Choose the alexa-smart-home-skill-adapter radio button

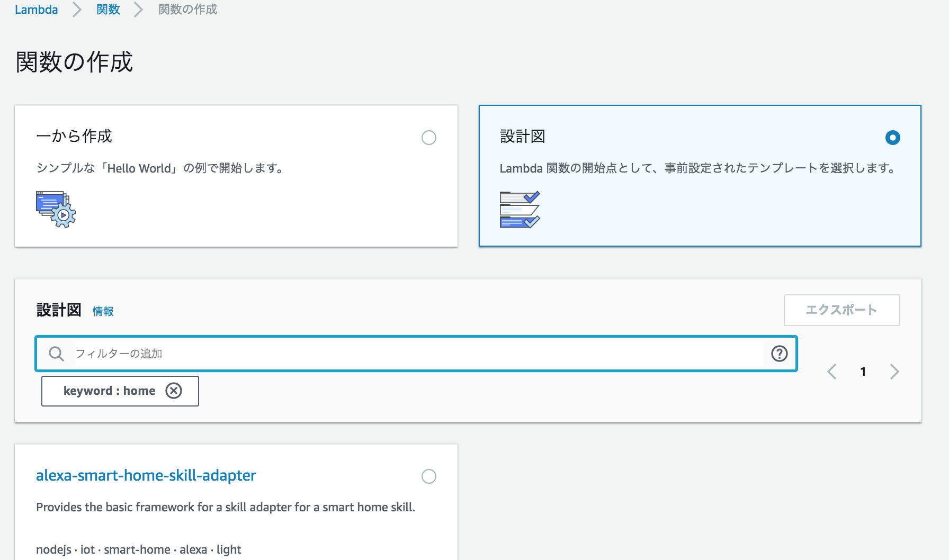pos(429,476)
